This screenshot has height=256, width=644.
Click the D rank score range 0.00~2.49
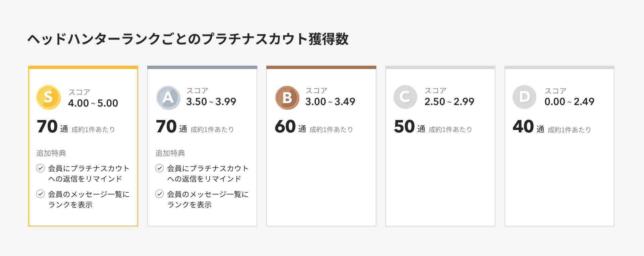(569, 102)
